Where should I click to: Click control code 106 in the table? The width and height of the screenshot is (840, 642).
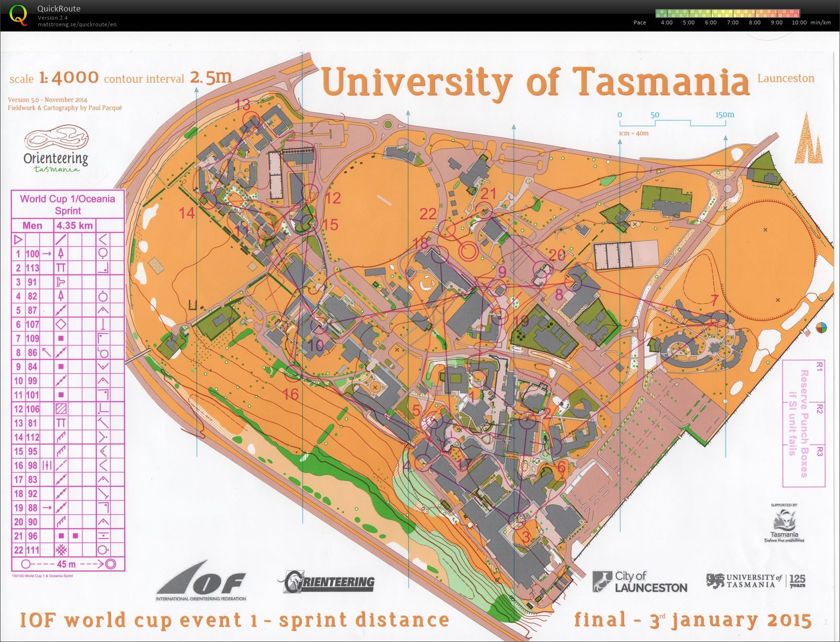tap(32, 409)
